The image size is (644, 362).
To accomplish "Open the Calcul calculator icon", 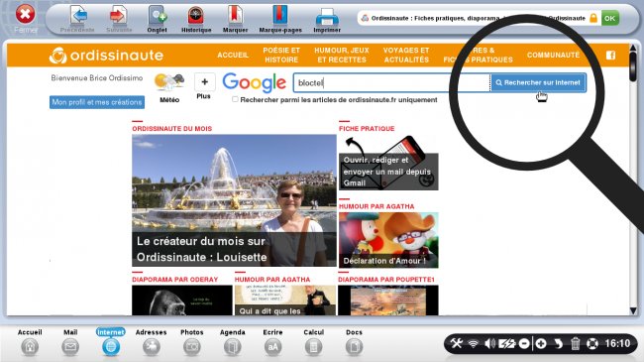I will (x=313, y=347).
